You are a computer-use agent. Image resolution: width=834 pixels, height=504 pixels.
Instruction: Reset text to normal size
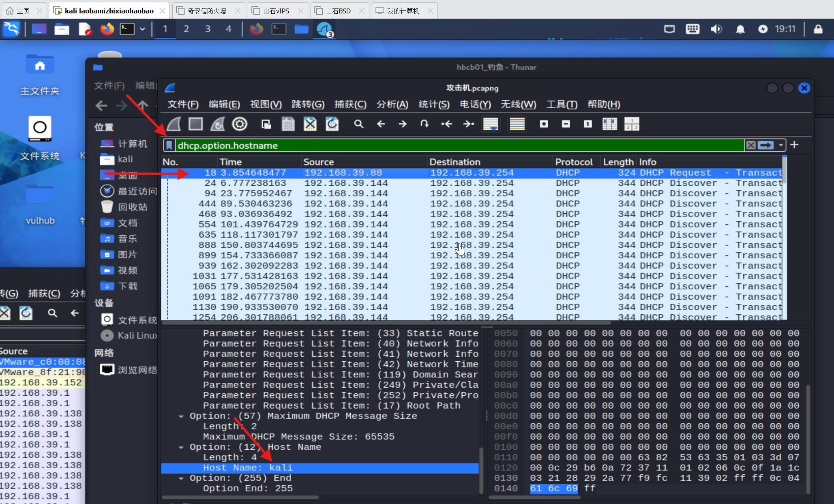[x=587, y=124]
